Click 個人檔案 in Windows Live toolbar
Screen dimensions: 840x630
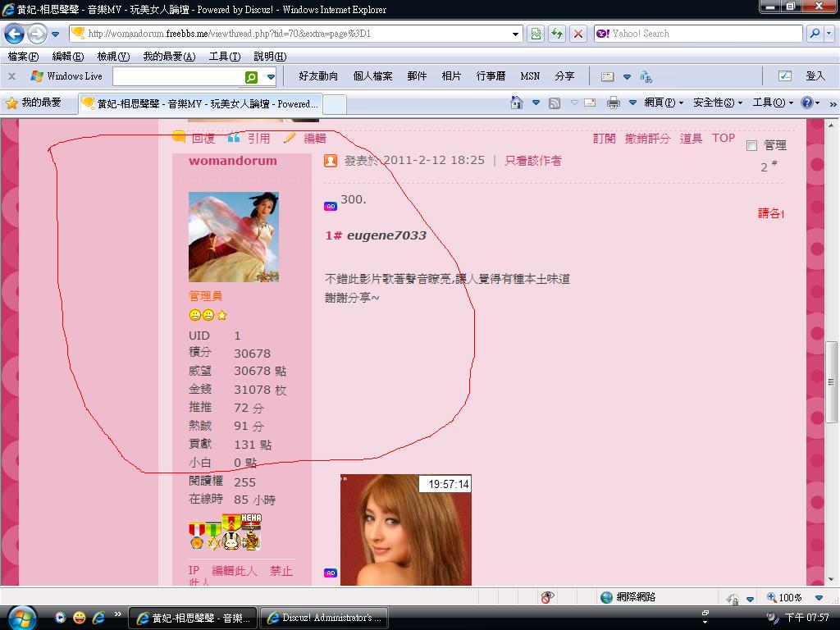373,76
